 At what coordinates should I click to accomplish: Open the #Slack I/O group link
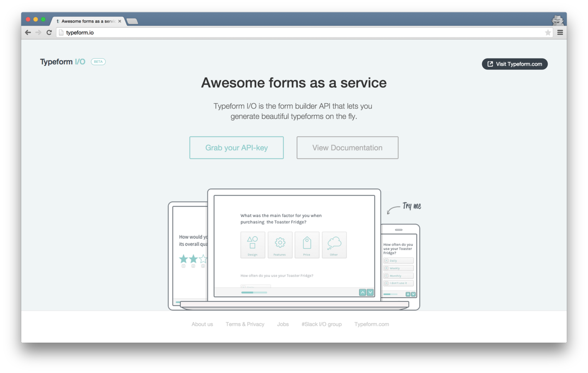click(x=322, y=324)
